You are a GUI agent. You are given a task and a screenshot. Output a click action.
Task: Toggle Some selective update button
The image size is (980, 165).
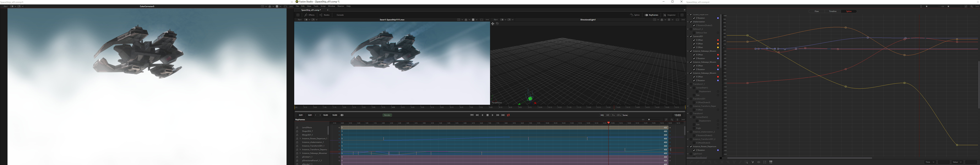point(625,115)
